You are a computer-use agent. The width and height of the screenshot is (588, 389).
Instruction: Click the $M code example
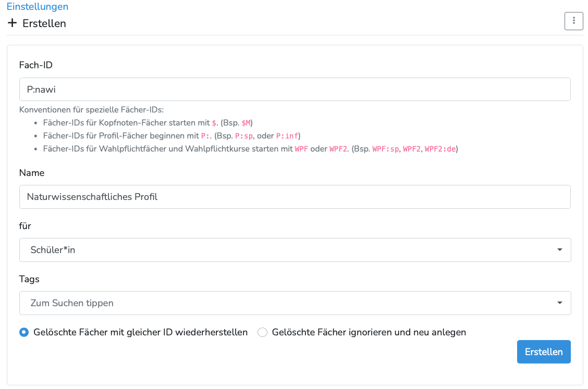tap(246, 123)
